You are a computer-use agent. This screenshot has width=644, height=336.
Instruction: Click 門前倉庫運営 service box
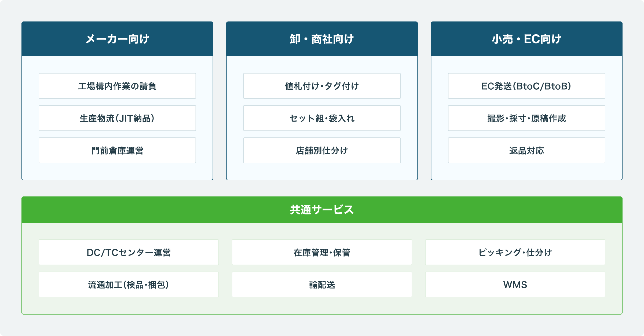117,151
